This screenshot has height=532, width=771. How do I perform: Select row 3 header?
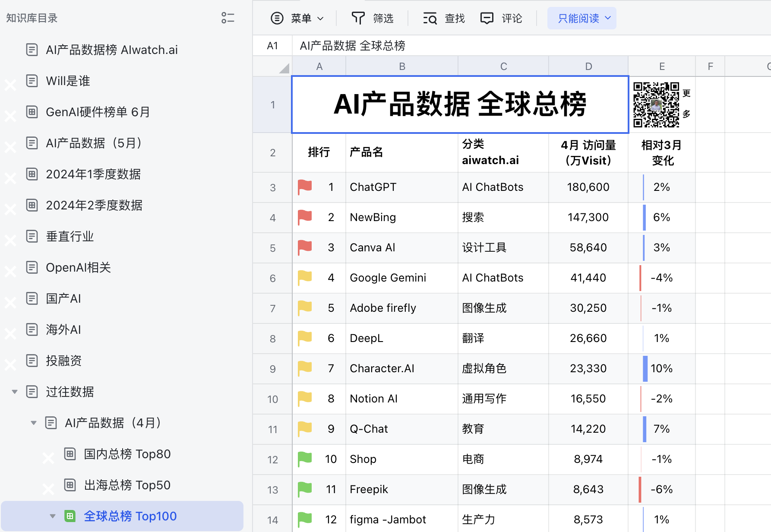[272, 187]
